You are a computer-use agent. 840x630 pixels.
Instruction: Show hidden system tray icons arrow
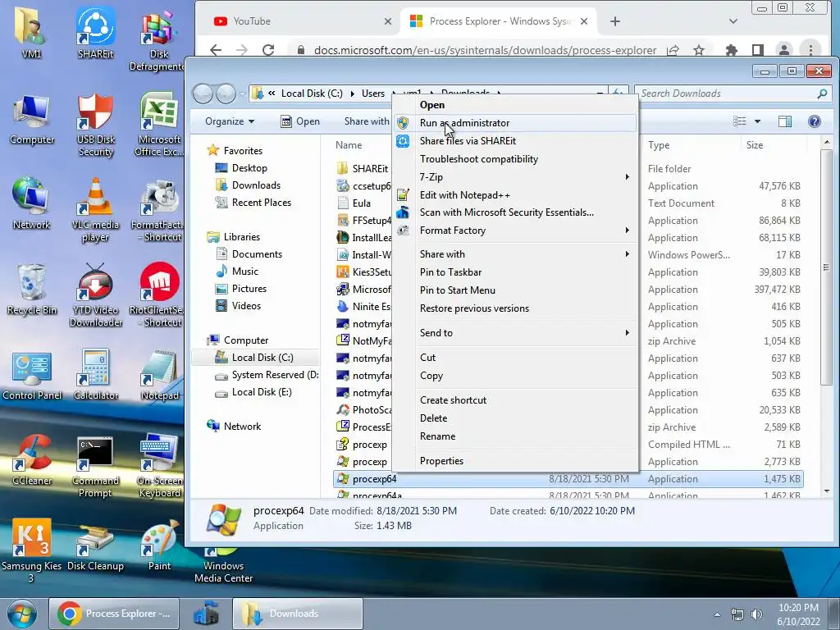pos(717,614)
